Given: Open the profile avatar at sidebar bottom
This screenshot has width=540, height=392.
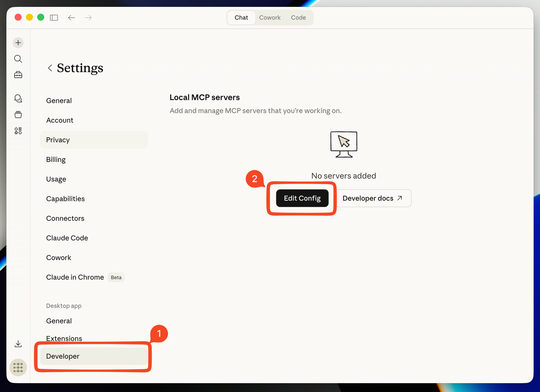Looking at the screenshot, I should 18,367.
